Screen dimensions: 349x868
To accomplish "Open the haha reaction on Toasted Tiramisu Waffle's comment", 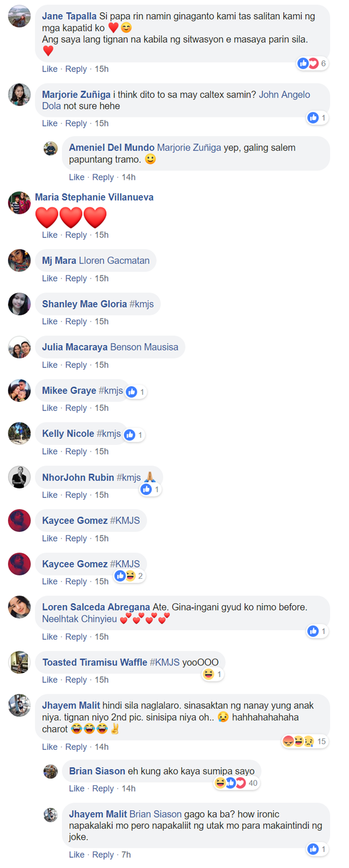I will [x=213, y=674].
